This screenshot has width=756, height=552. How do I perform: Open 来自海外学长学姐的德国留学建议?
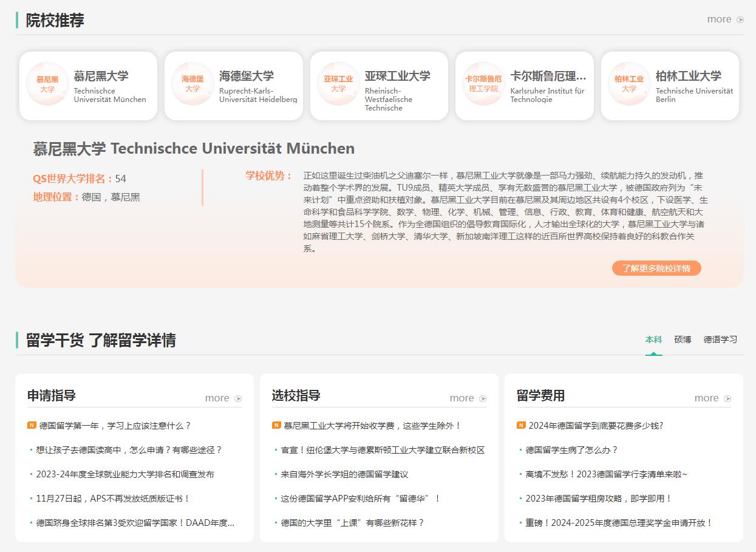click(x=344, y=474)
